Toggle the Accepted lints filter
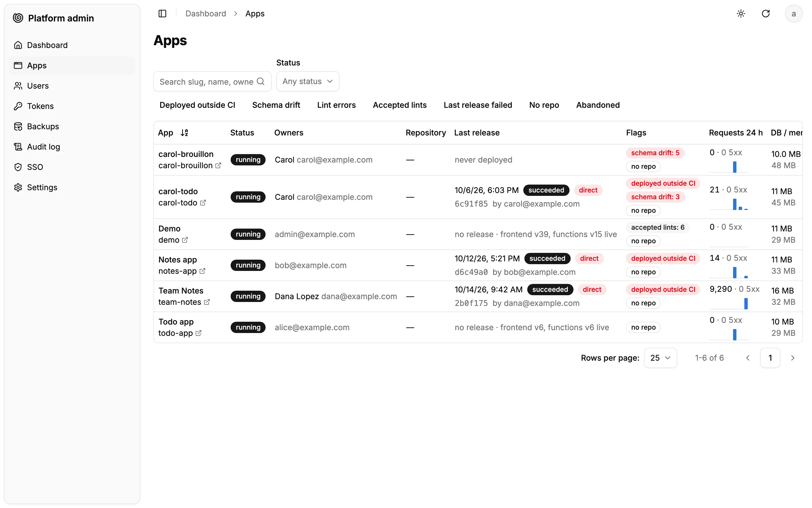This screenshot has width=812, height=508. 400,105
